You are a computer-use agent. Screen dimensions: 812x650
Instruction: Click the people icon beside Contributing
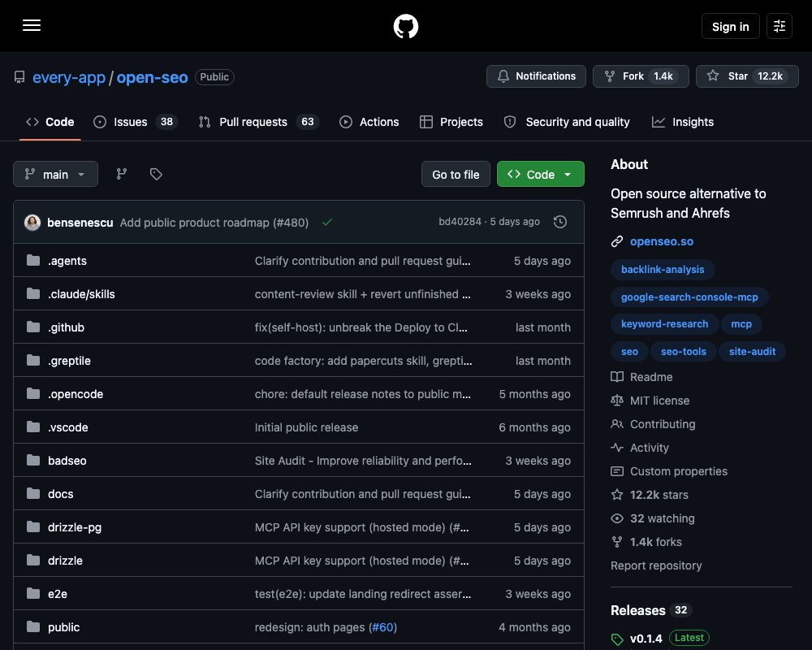[x=617, y=424]
